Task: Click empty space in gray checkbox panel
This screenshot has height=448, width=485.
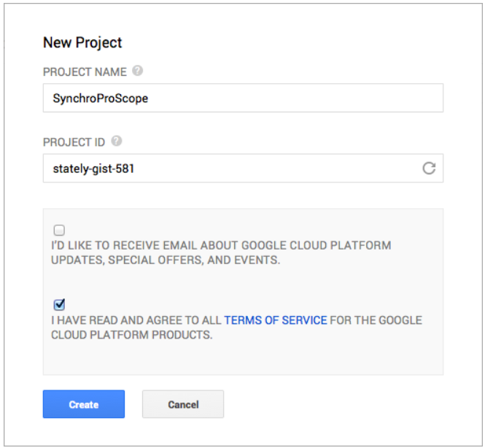Action: (x=292, y=358)
